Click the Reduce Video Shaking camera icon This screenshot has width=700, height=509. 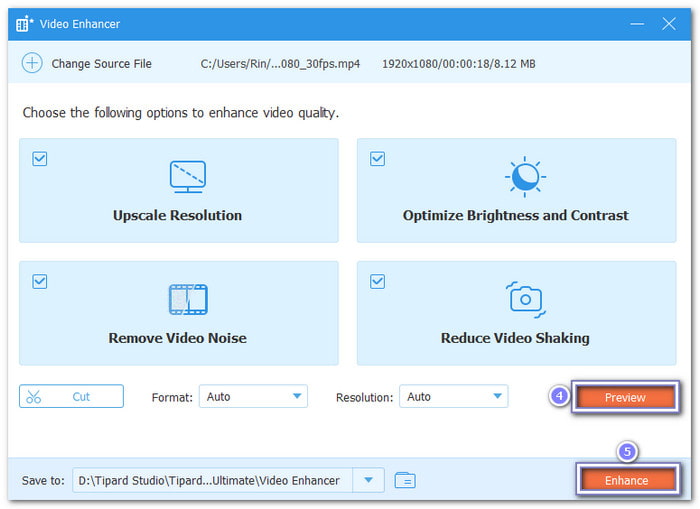[x=525, y=300]
